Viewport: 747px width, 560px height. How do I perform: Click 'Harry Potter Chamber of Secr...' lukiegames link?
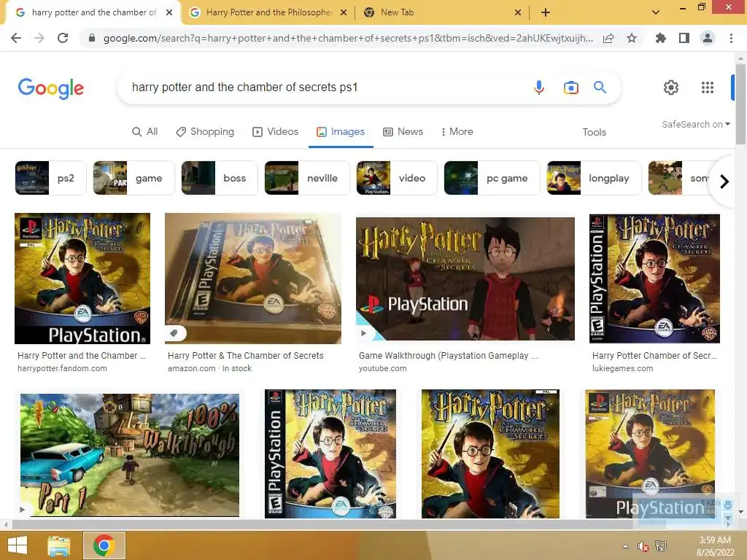[654, 356]
